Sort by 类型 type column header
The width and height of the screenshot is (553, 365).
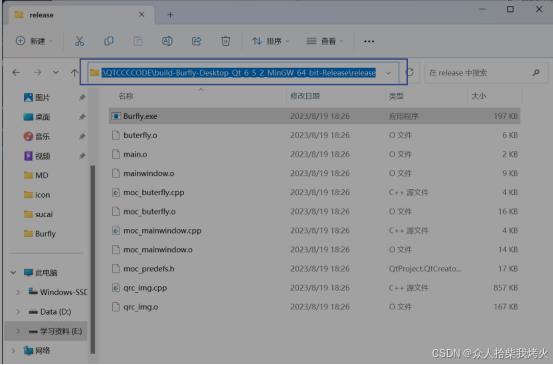pos(396,96)
